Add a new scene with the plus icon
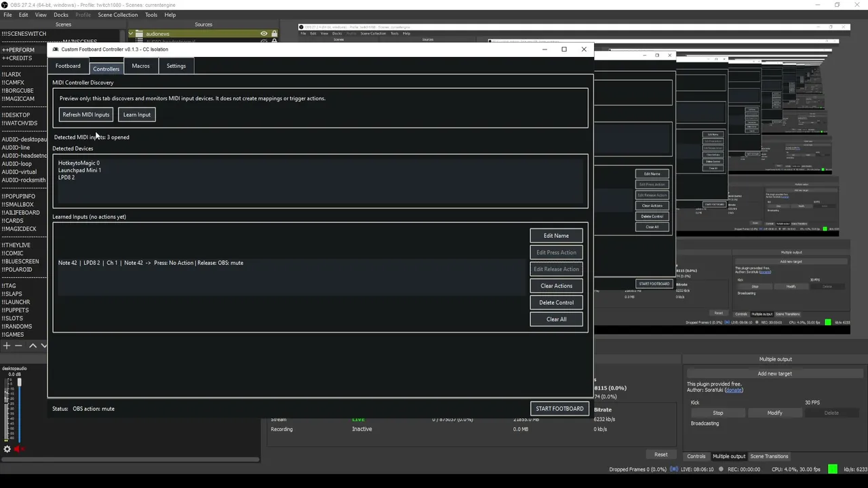This screenshot has width=868, height=488. click(x=6, y=346)
